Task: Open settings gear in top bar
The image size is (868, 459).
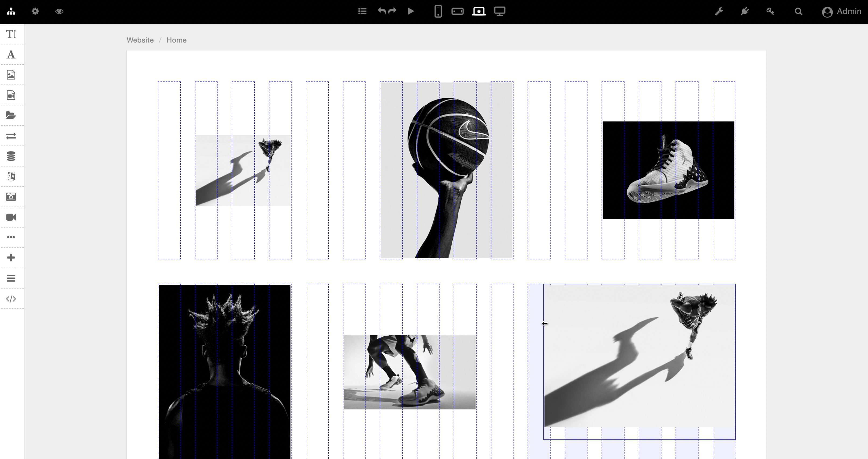Action: (x=35, y=12)
